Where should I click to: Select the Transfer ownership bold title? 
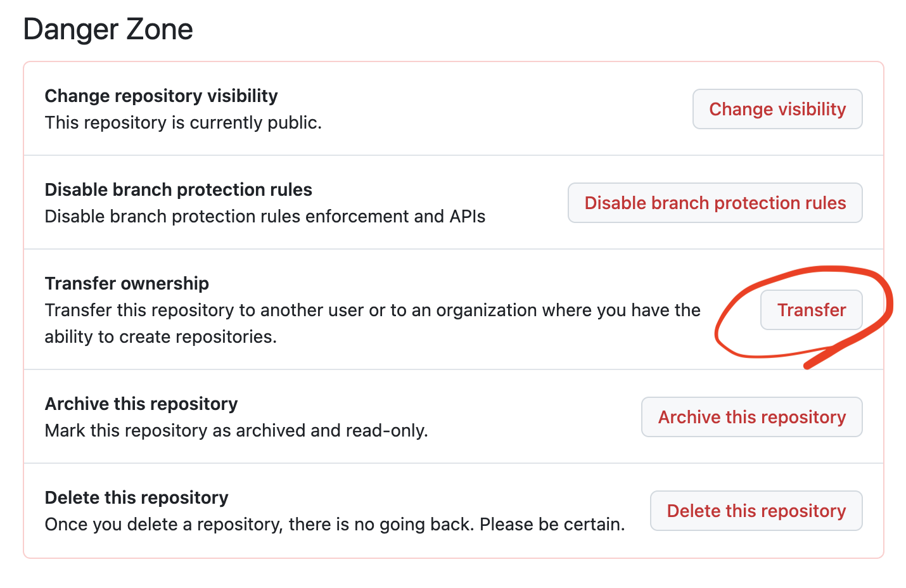pyautogui.click(x=127, y=283)
